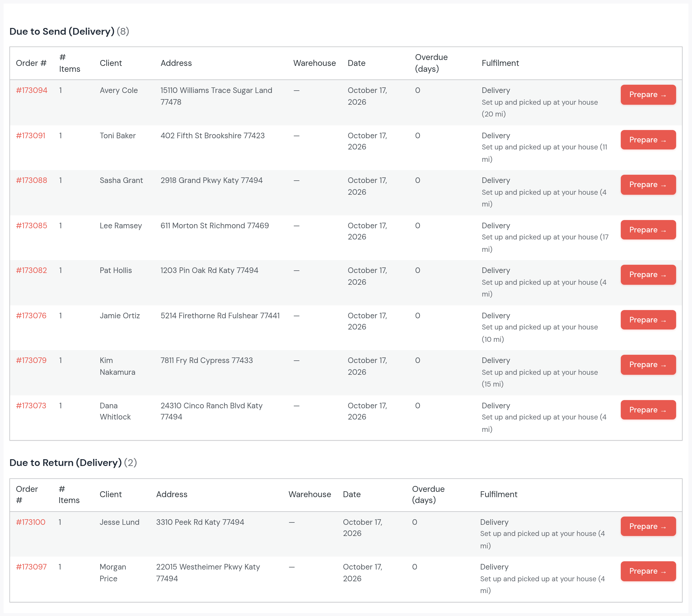The image size is (692, 616).
Task: Click Prepare for Morgan Price's return
Action: (648, 571)
